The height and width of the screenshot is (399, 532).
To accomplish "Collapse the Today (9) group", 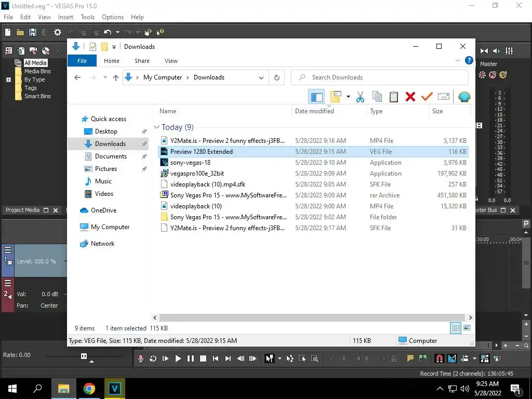I will click(156, 127).
